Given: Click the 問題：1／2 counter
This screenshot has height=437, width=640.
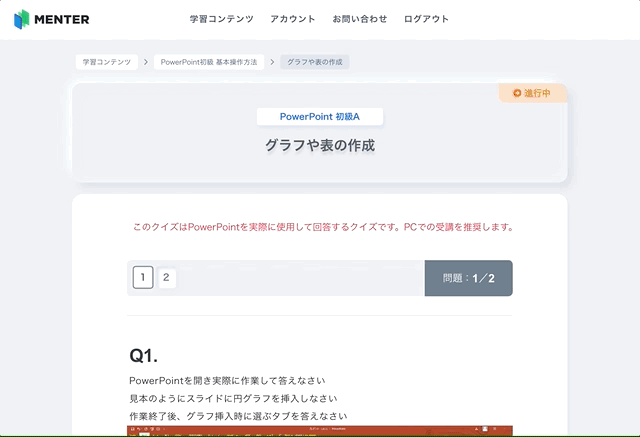Looking at the screenshot, I should coord(469,278).
